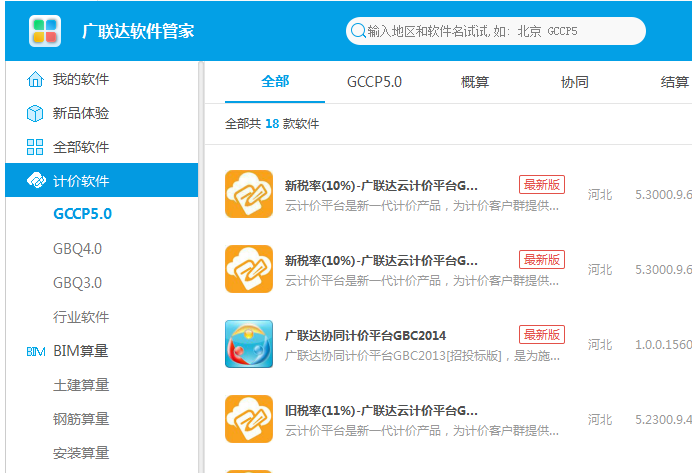692x473 pixels.
Task: Click the GBC2014 blue app icon
Action: [249, 344]
